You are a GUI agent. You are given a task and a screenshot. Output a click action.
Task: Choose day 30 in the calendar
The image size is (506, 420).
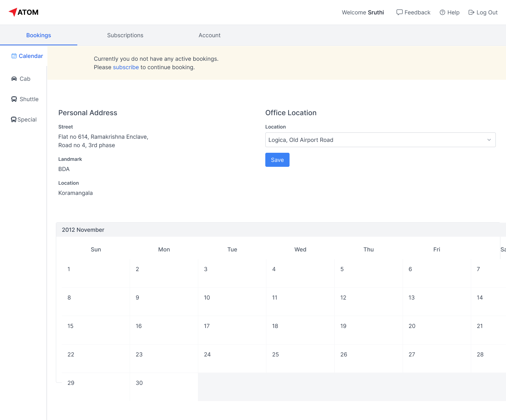(139, 383)
